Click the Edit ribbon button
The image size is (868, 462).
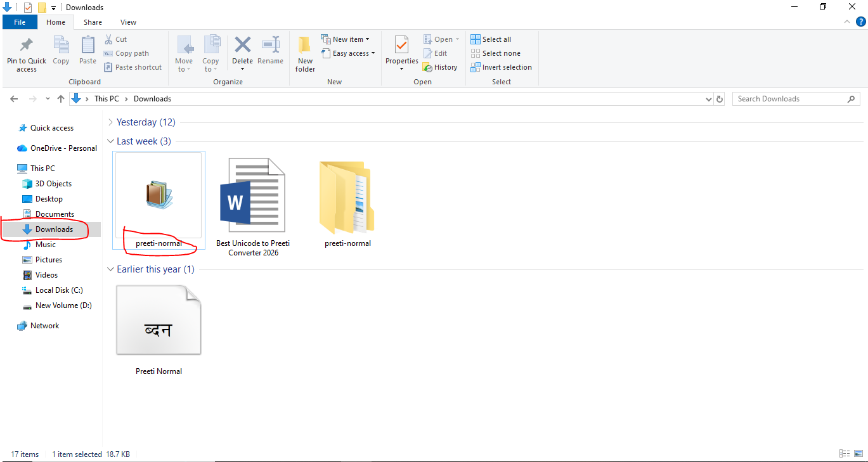tap(435, 53)
